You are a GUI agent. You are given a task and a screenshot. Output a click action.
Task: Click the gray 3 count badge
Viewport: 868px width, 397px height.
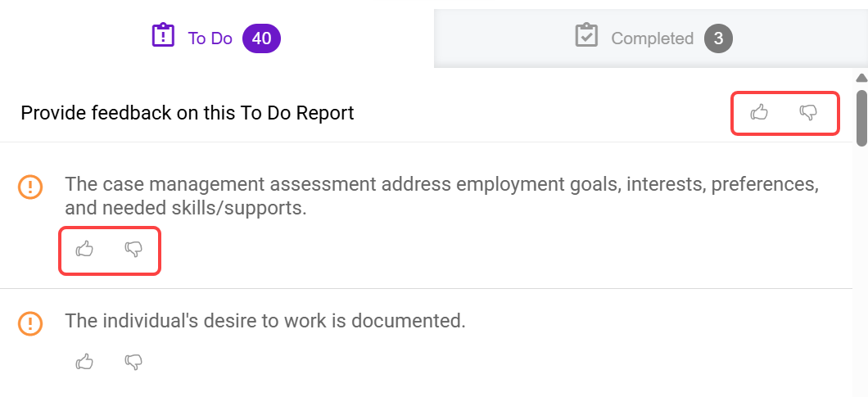pos(718,38)
